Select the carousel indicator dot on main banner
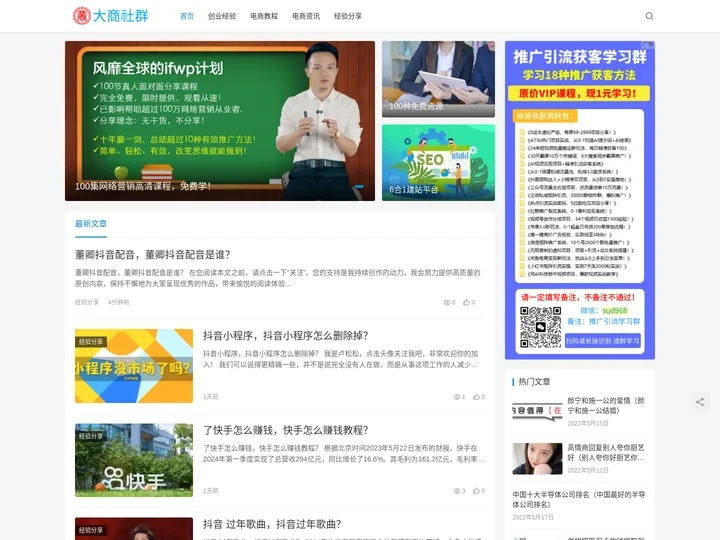Viewport: 720px width, 540px height. 359,186
